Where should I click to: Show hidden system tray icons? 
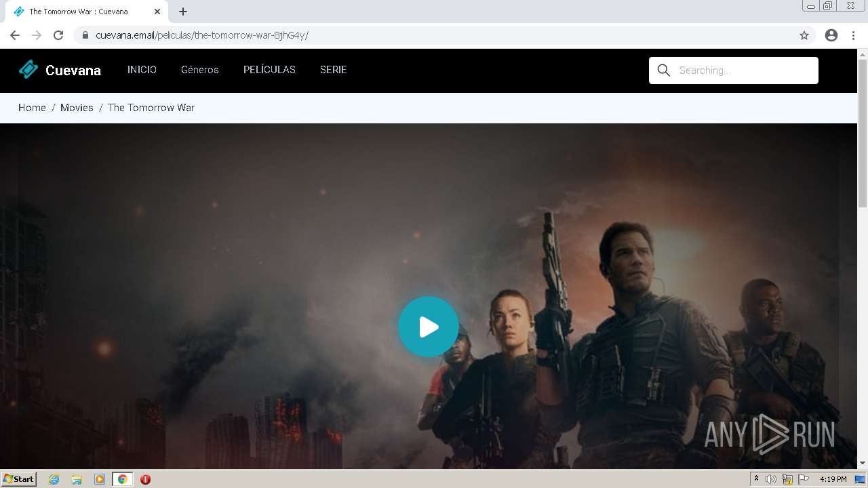click(x=756, y=479)
